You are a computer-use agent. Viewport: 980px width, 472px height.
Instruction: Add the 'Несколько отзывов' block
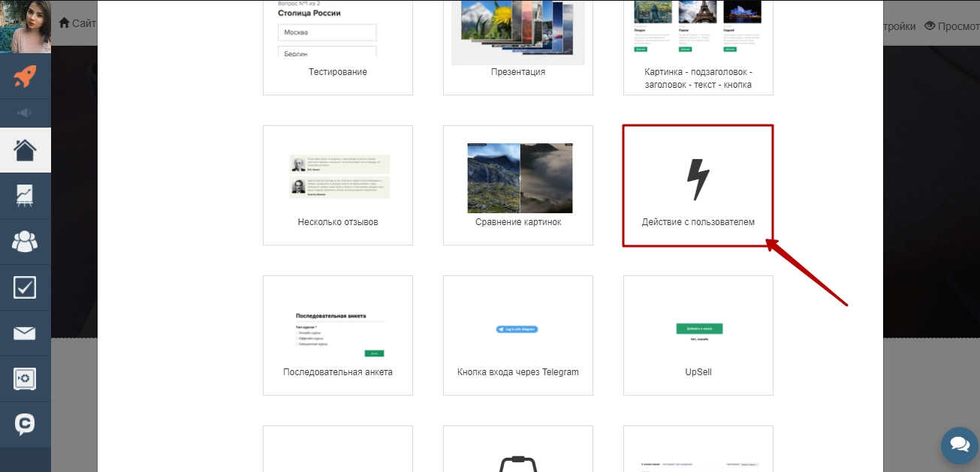coord(337,185)
